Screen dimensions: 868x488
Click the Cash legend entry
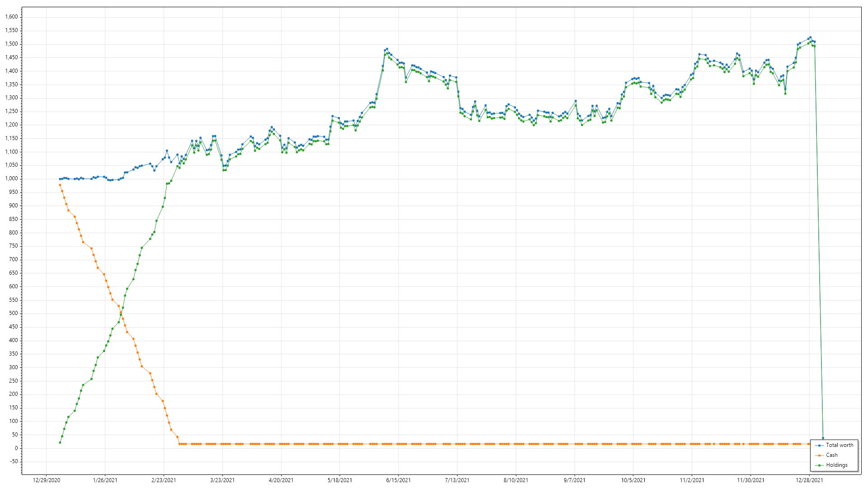pos(826,455)
